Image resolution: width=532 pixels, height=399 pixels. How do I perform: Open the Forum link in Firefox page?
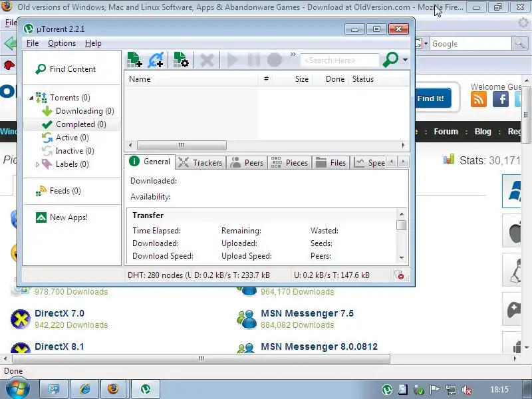click(446, 132)
